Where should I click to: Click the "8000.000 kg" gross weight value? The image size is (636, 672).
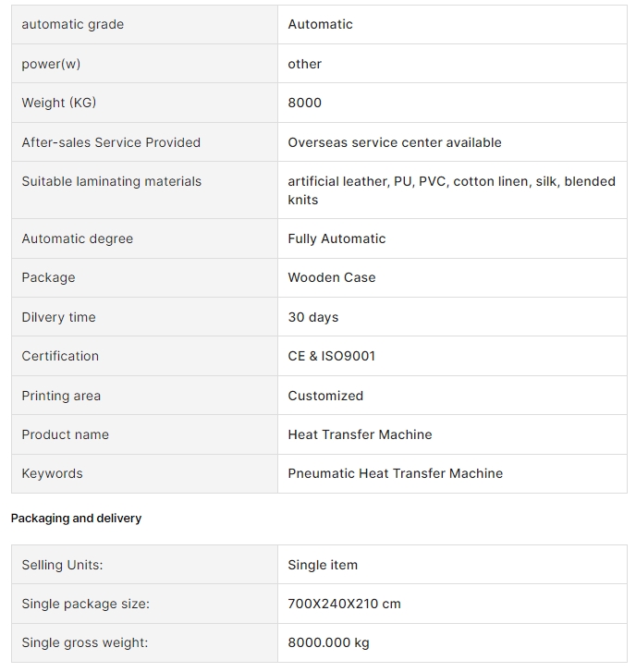point(328,642)
